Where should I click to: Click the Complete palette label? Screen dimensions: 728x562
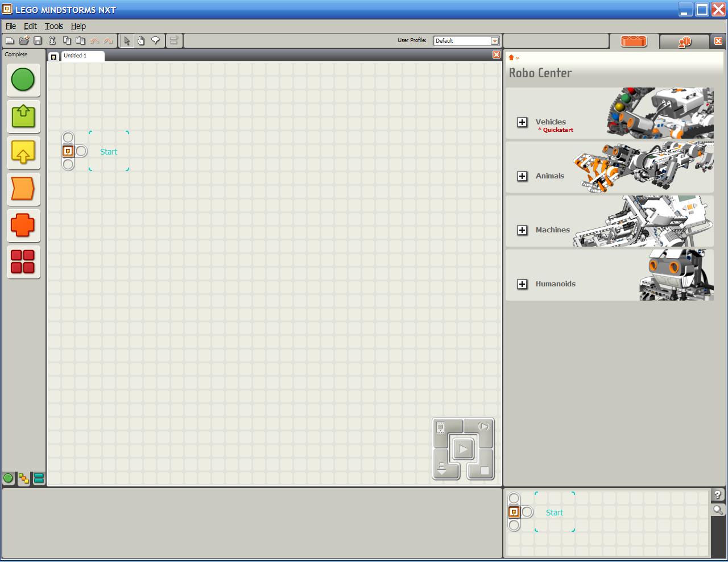(16, 55)
